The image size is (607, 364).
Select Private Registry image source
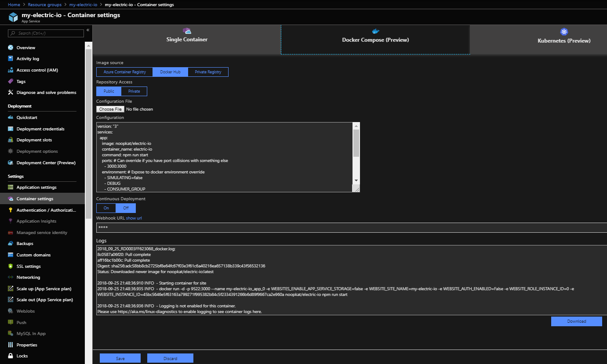click(208, 72)
